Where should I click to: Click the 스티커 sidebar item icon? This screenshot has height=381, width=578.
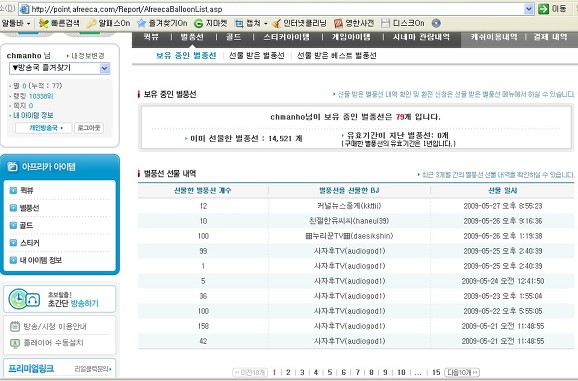pos(13,242)
